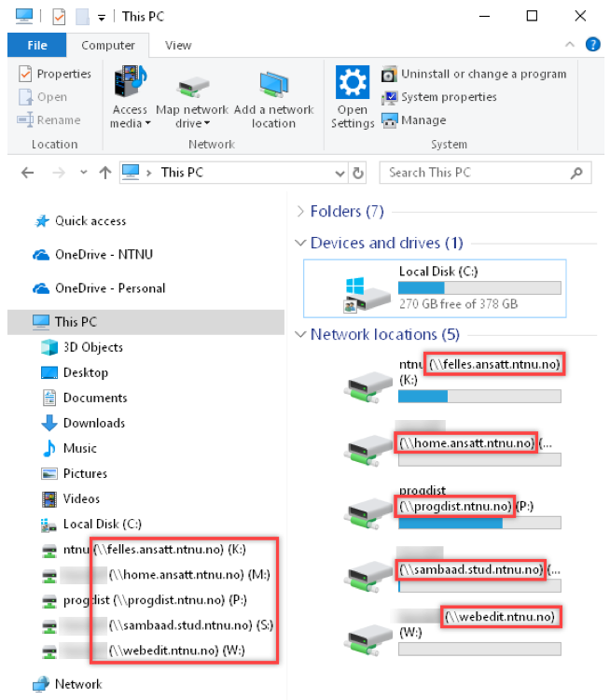The image size is (610, 700).
Task: Click the This PC breadcrumb
Action: (x=182, y=173)
